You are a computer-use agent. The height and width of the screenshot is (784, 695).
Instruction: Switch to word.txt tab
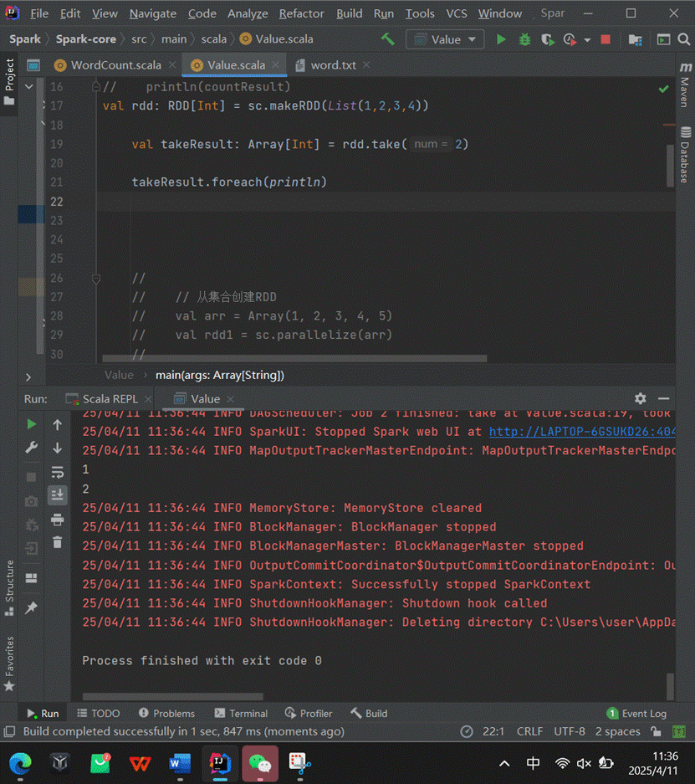tap(333, 65)
